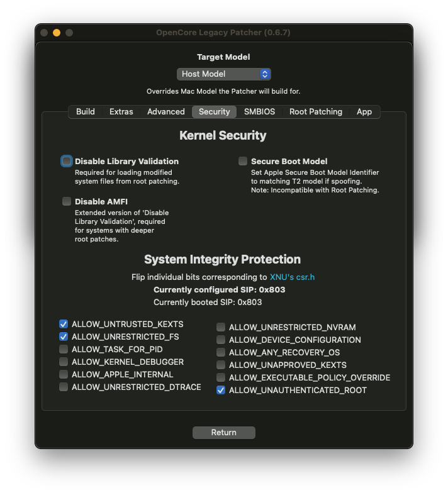448x495 pixels.
Task: Click the OpenCore Legacy Patcher (0.6.7) title
Action: point(223,33)
